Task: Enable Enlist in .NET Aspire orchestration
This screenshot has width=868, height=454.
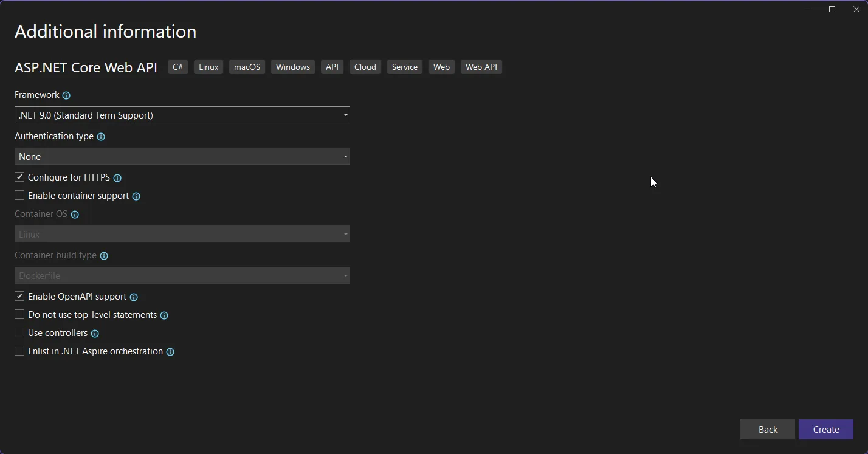Action: pos(19,351)
